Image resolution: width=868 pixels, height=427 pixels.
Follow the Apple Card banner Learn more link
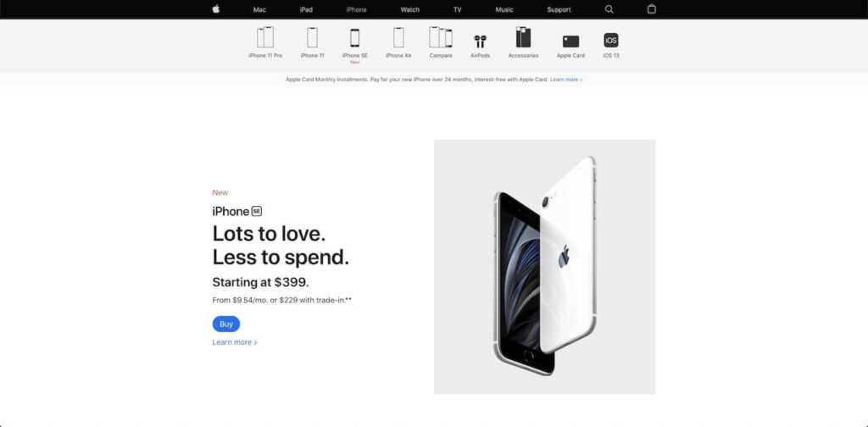pos(565,80)
